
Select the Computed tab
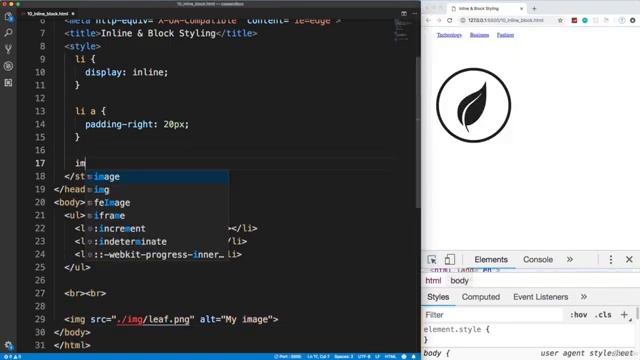[x=480, y=297]
